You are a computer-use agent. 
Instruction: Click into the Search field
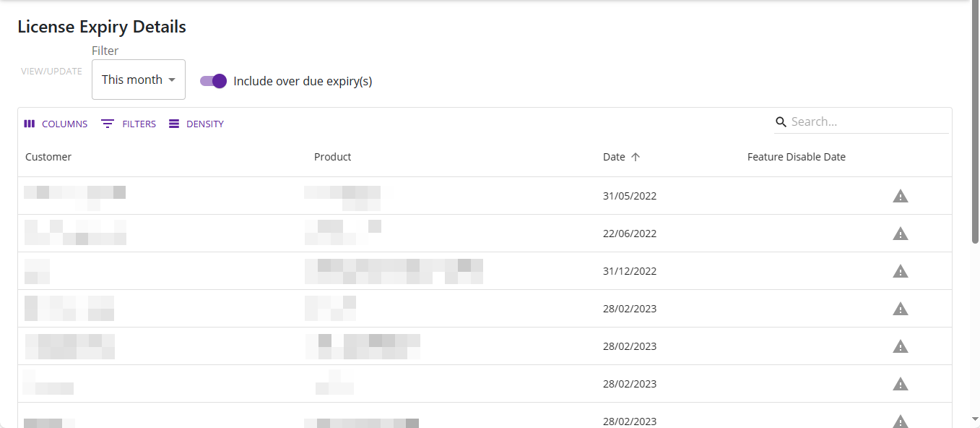point(868,121)
